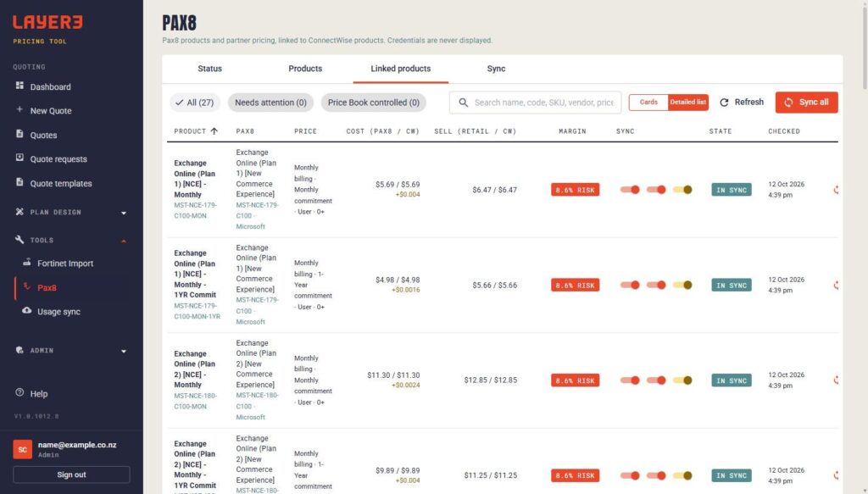The width and height of the screenshot is (868, 494).
Task: Click the $5.69 / $5.69 cost cell
Action: click(398, 184)
